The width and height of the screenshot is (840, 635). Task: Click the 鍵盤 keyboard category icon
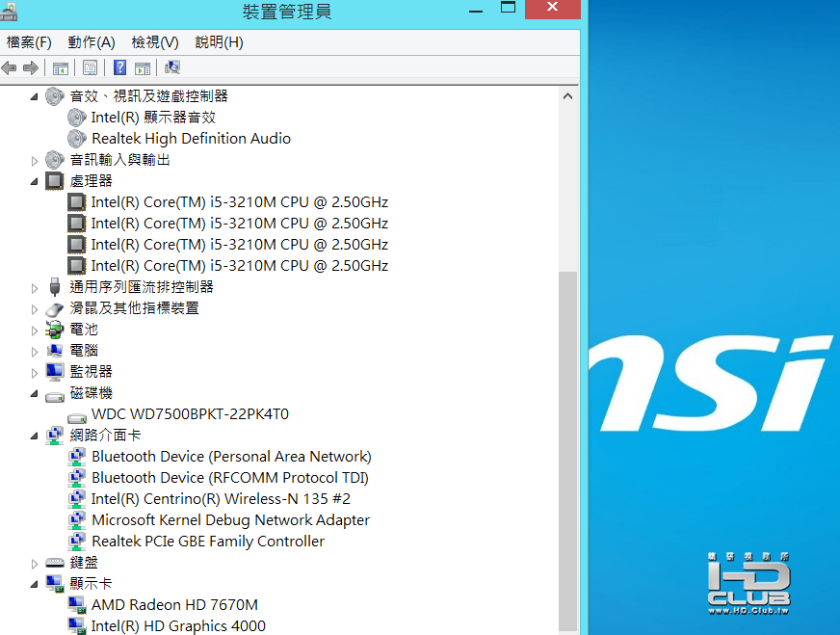click(54, 563)
